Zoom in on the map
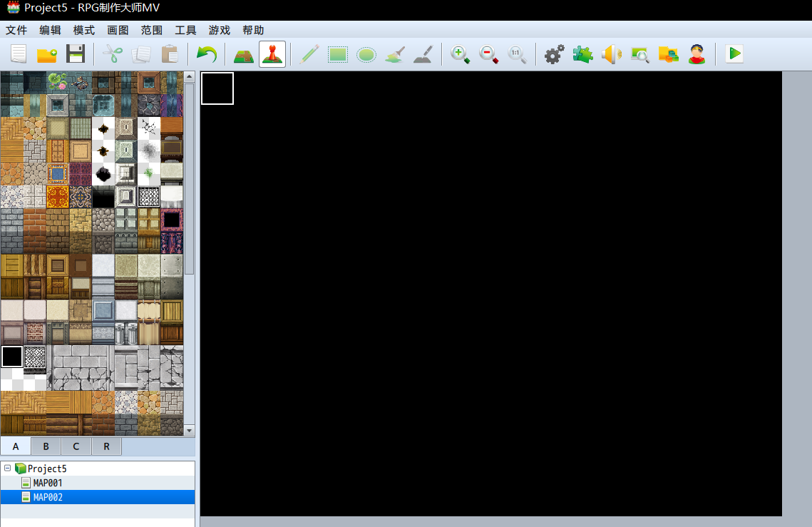812x527 pixels. 460,54
